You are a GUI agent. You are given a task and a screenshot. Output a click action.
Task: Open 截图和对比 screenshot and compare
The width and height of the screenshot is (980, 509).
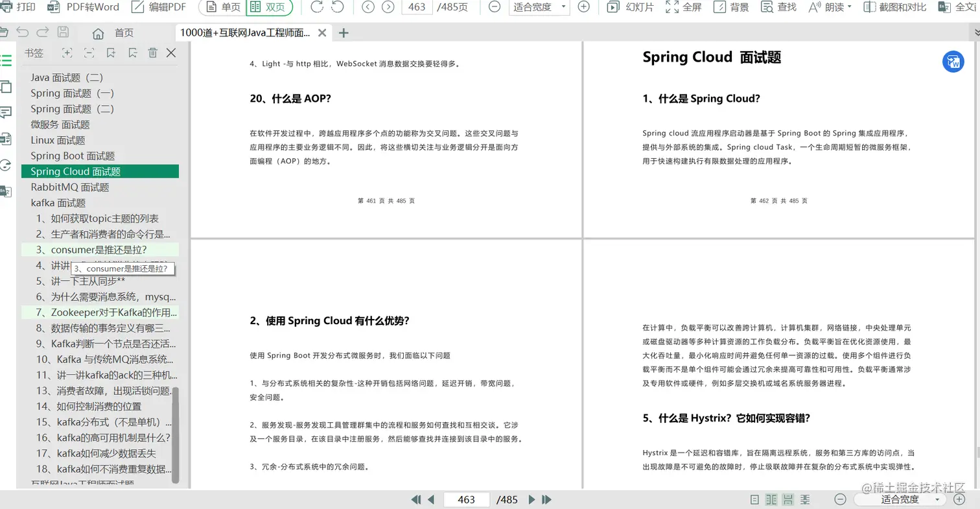tap(895, 7)
